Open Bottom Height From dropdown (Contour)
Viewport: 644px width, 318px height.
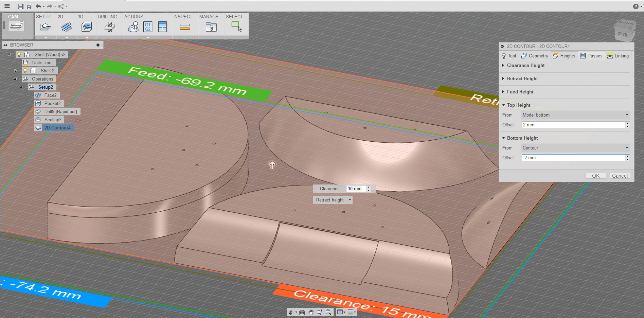click(575, 148)
